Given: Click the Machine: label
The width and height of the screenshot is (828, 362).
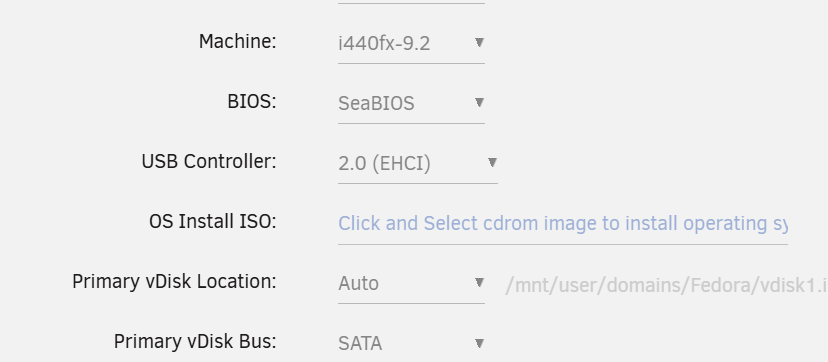Looking at the screenshot, I should (x=238, y=41).
